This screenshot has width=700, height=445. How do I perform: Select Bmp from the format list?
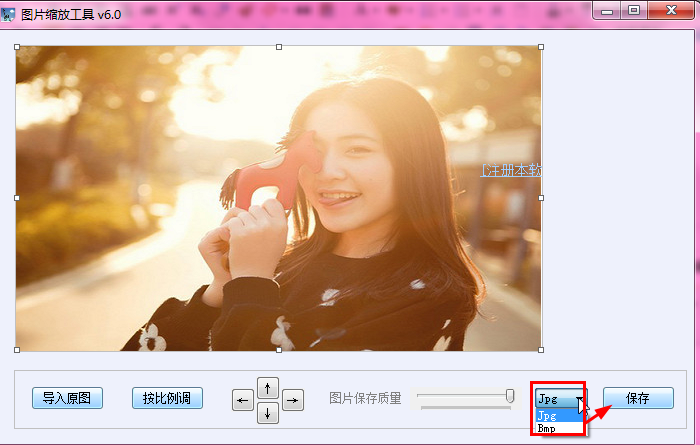559,428
